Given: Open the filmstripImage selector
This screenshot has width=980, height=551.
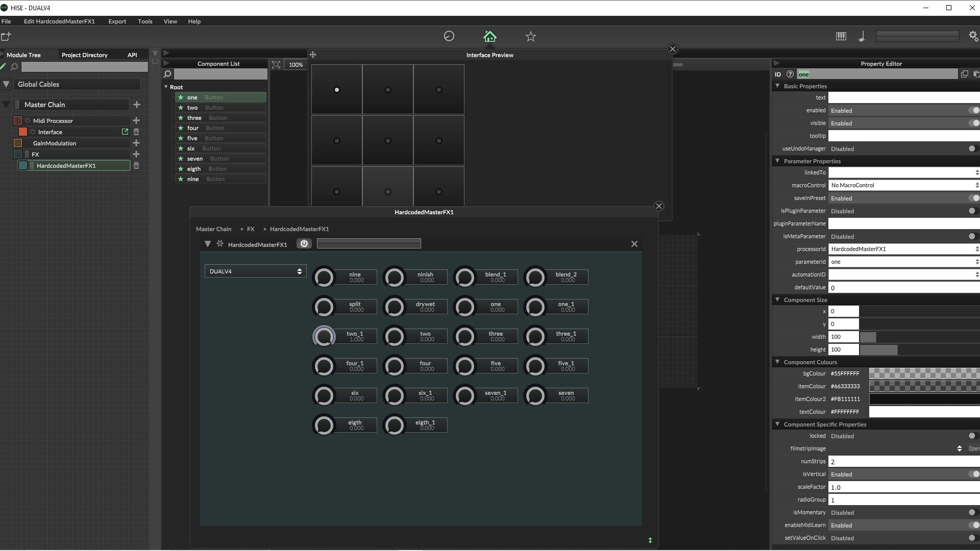Looking at the screenshot, I should click(896, 448).
